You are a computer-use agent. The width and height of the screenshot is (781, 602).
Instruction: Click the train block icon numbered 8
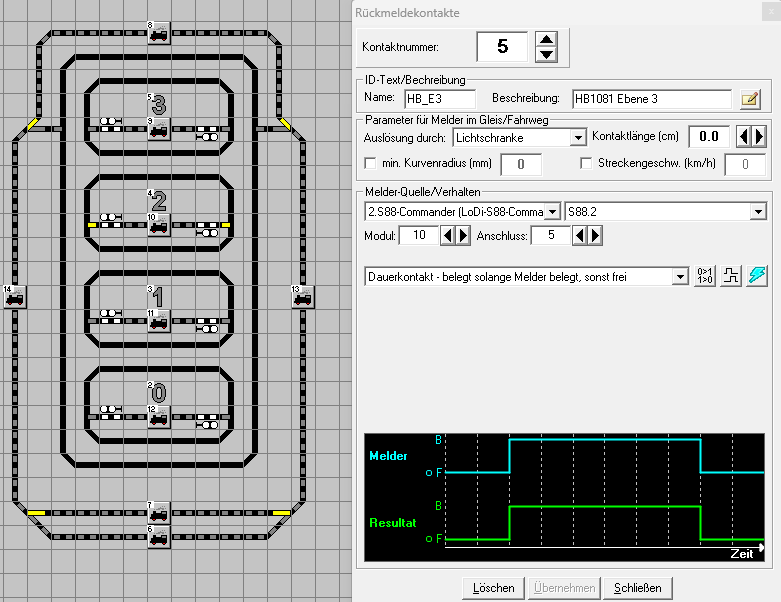[158, 34]
